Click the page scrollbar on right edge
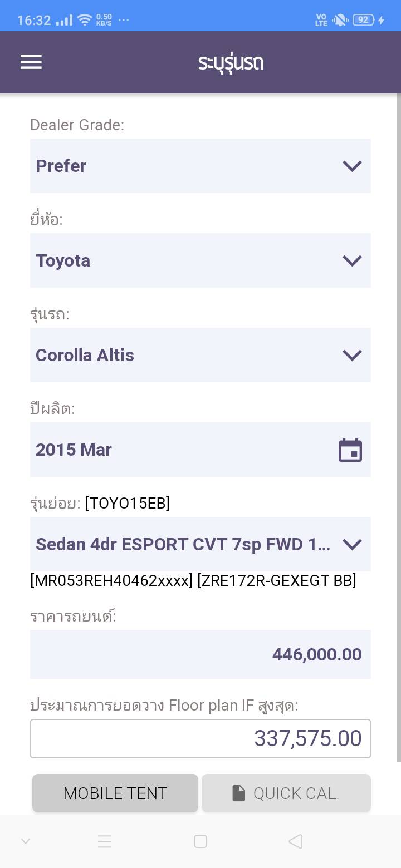 coord(398,428)
